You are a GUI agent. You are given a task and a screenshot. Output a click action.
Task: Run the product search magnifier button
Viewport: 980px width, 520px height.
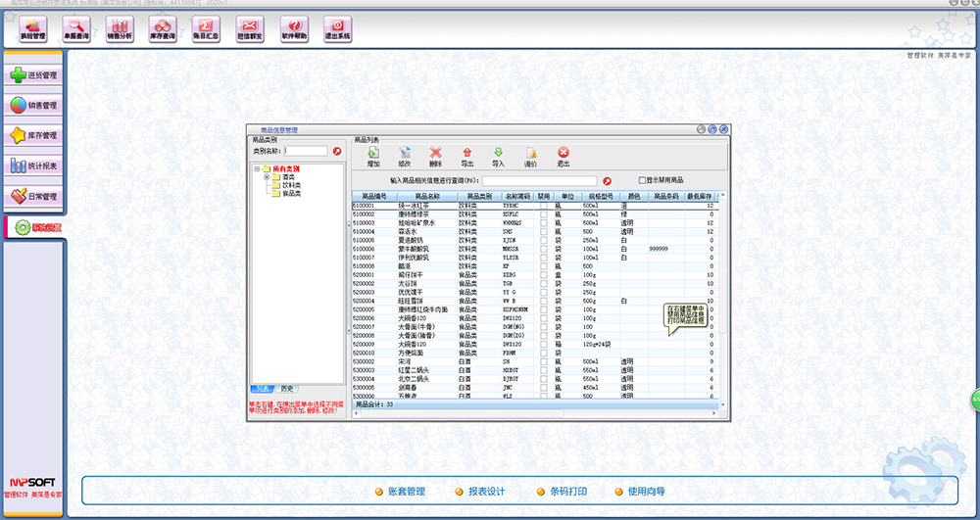tap(607, 181)
